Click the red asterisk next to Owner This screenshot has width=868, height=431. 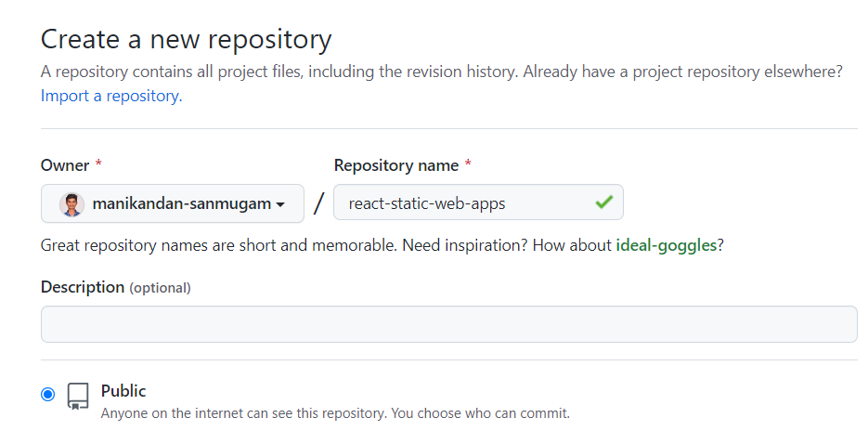tap(98, 165)
